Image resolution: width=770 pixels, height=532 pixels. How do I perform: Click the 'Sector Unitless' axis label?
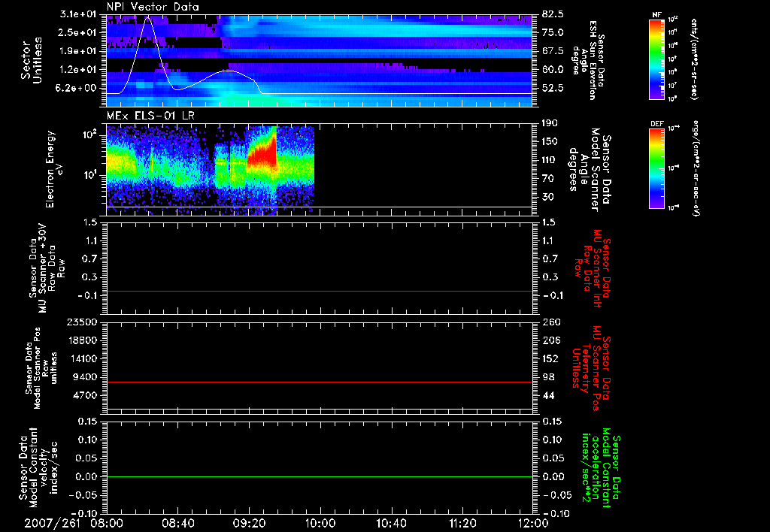pyautogui.click(x=32, y=60)
